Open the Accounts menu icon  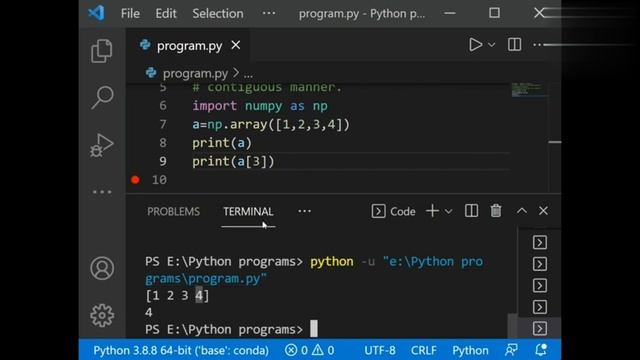(102, 268)
